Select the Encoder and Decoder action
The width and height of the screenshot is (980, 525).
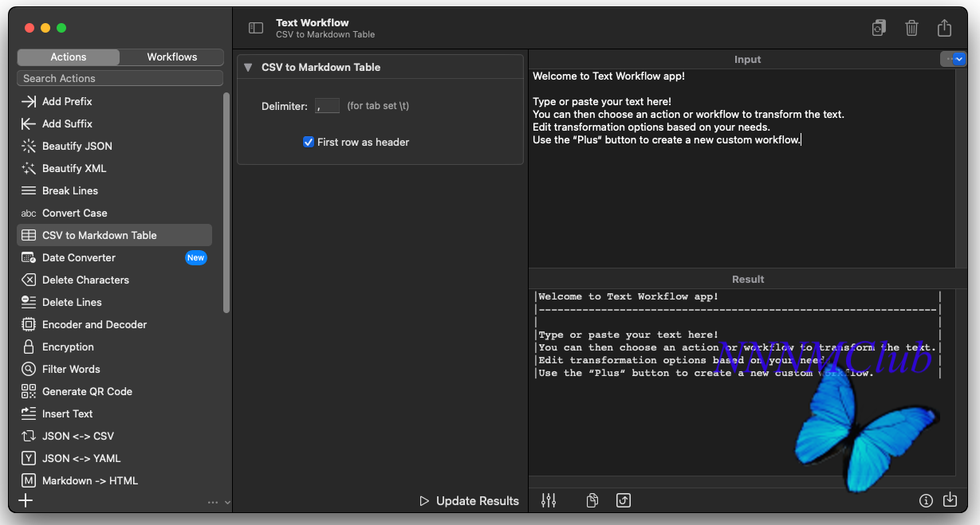(x=115, y=324)
